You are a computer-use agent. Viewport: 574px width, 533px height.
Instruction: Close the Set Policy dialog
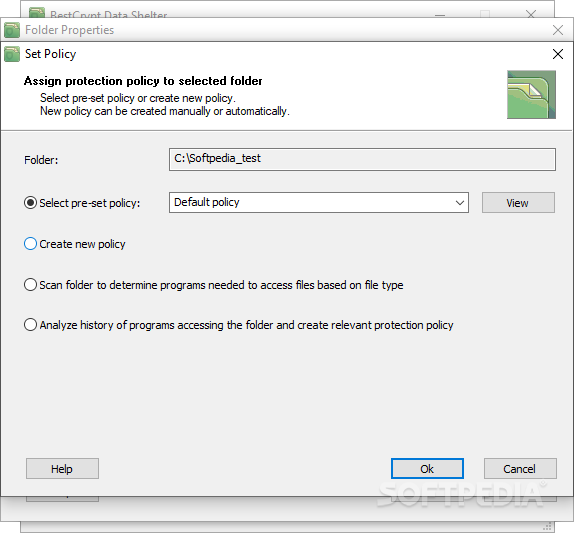tap(558, 54)
